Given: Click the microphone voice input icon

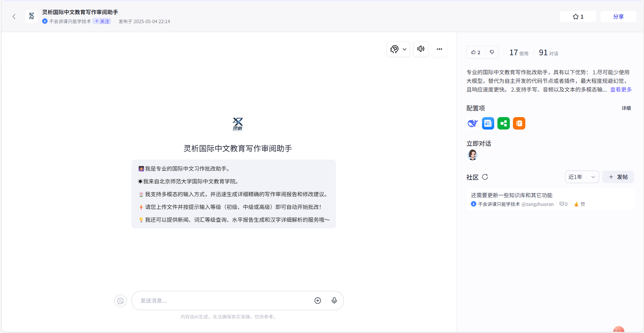Looking at the screenshot, I should click(334, 301).
